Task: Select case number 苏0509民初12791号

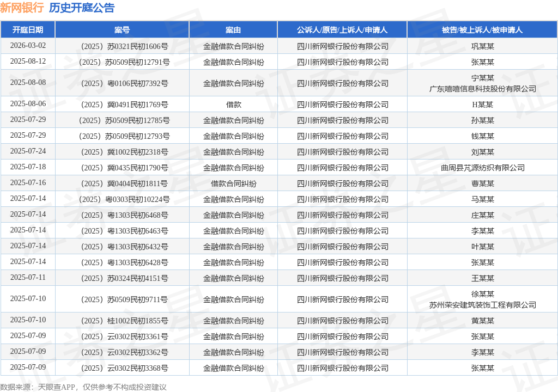Action: click(x=125, y=62)
